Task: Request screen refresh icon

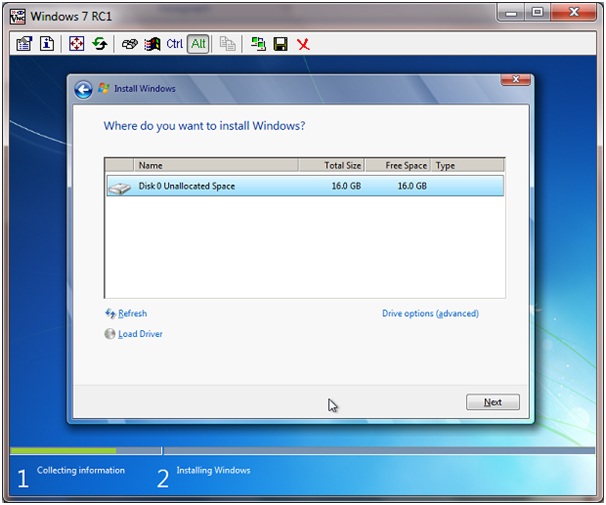Action: coord(100,44)
